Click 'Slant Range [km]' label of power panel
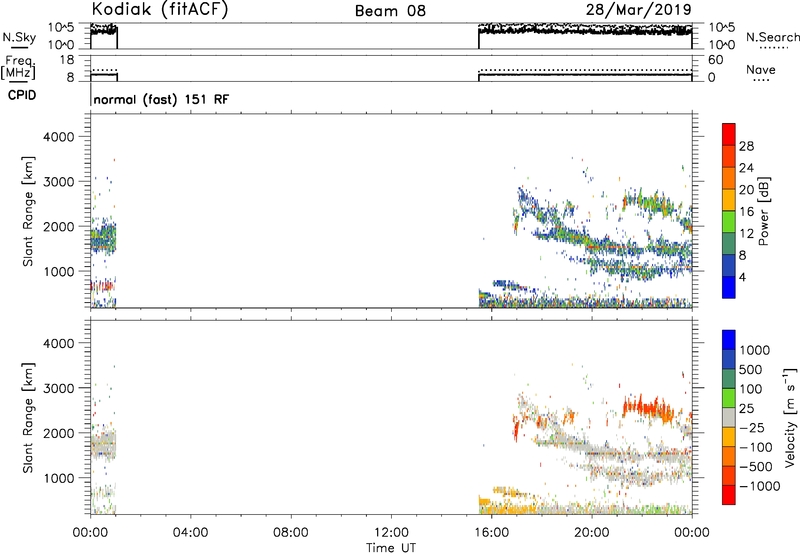The width and height of the screenshot is (800, 554). [28, 211]
